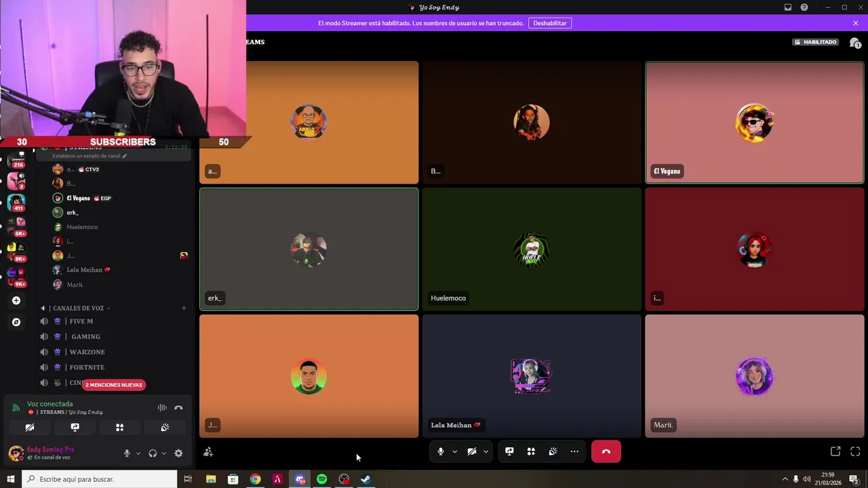Disconnect from voice via sidebar phone icon
This screenshot has height=488, width=868.
[178, 407]
